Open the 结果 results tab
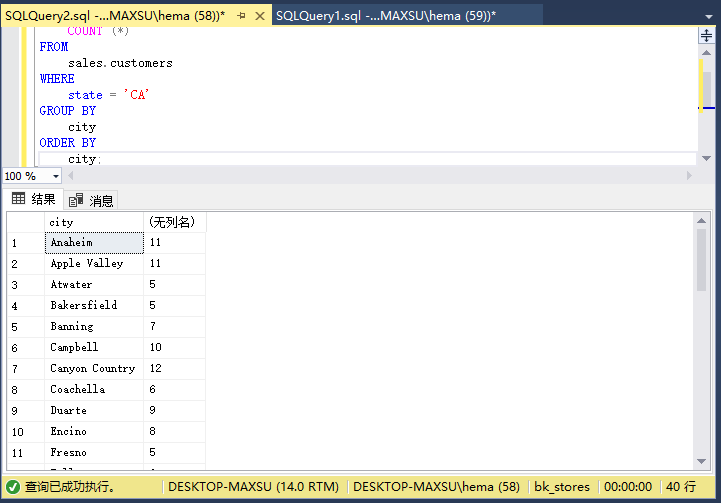 34,199
